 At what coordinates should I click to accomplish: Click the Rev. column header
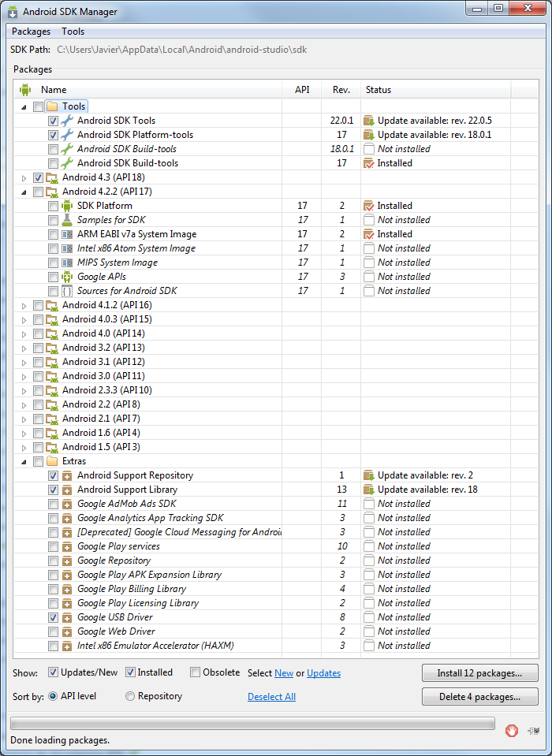point(341,90)
